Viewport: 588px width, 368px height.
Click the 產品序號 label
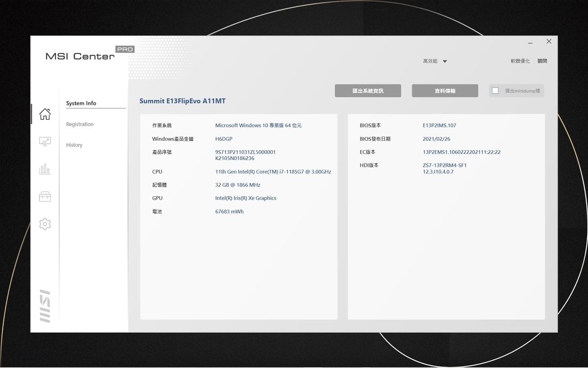162,152
